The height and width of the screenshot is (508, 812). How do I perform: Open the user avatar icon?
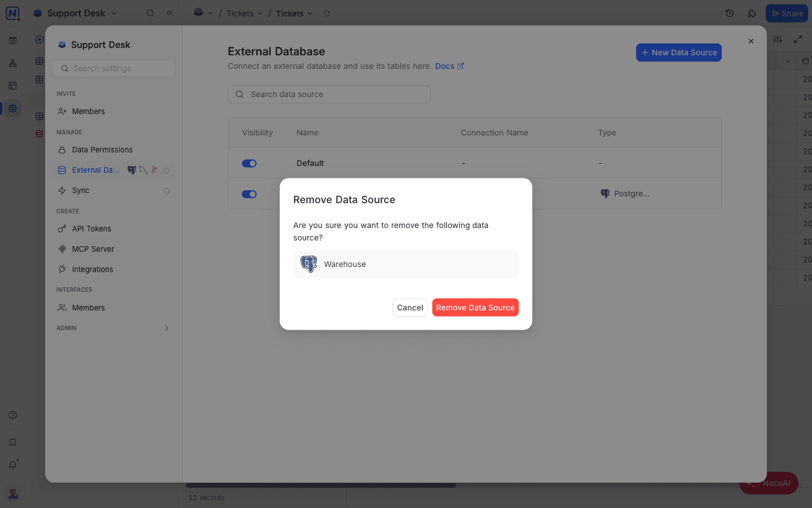coord(13,493)
